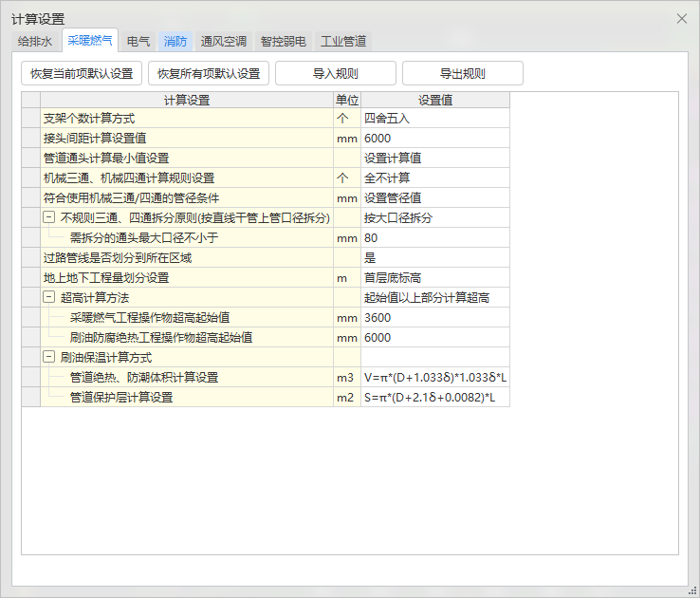Open the 工业管道 tab

pyautogui.click(x=343, y=42)
